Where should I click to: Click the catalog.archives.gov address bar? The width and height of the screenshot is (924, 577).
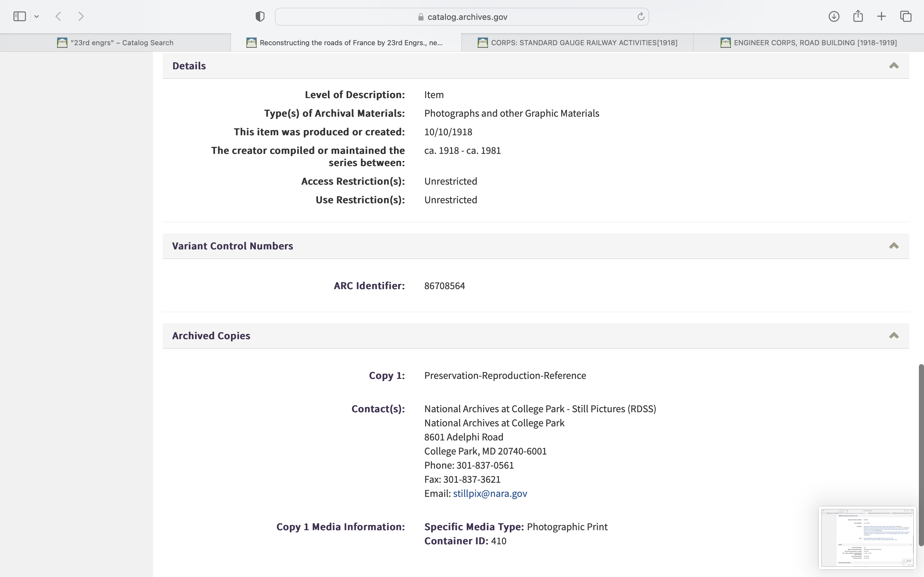(x=462, y=17)
